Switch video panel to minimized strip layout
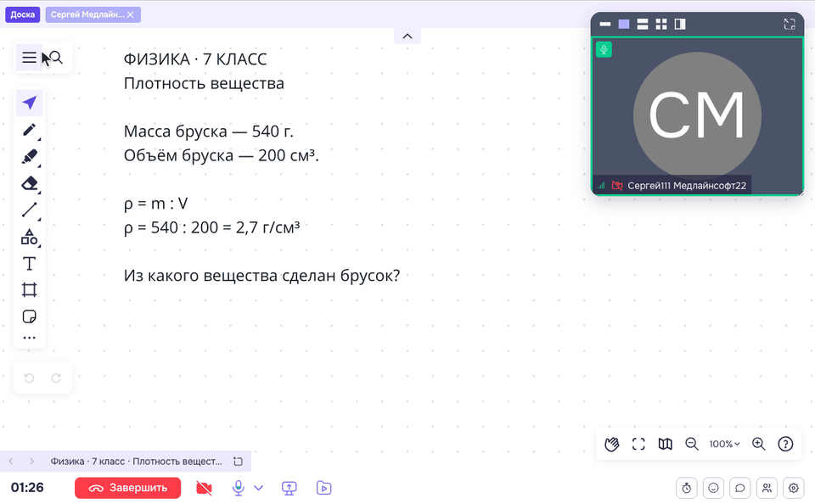This screenshot has height=504, width=815. [x=605, y=24]
